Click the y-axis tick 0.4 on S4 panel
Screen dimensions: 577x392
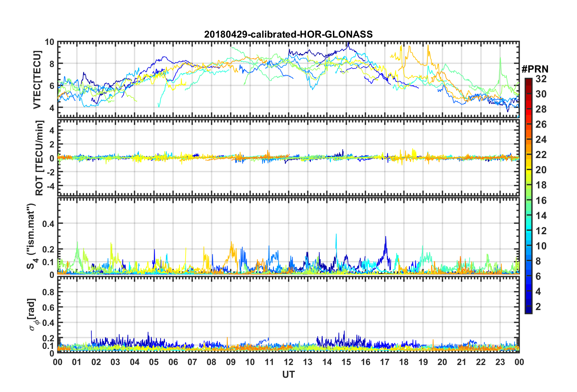(49, 224)
